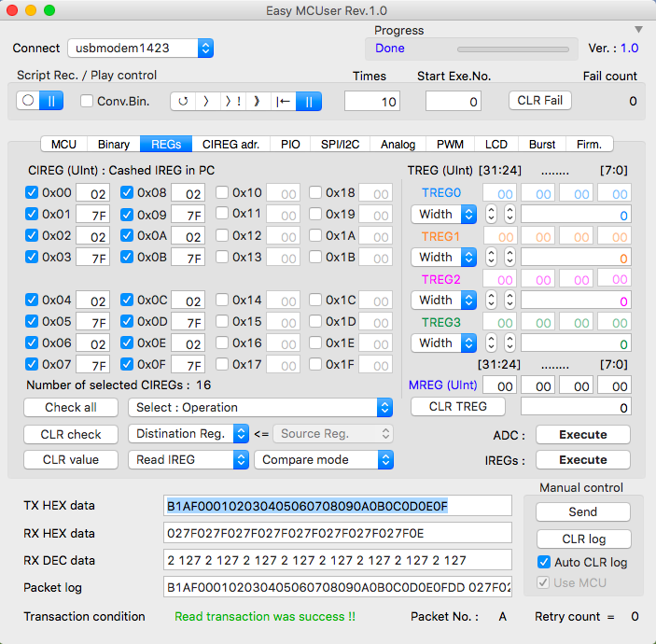Image resolution: width=656 pixels, height=644 pixels.
Task: Click first stepper arrows for TREG0 width
Action: point(491,215)
